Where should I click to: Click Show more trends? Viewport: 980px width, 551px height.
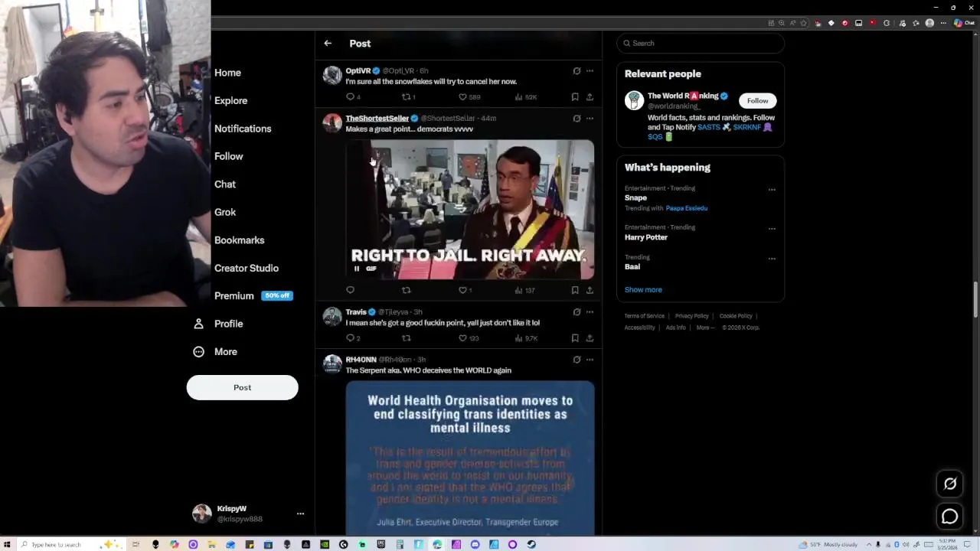643,290
